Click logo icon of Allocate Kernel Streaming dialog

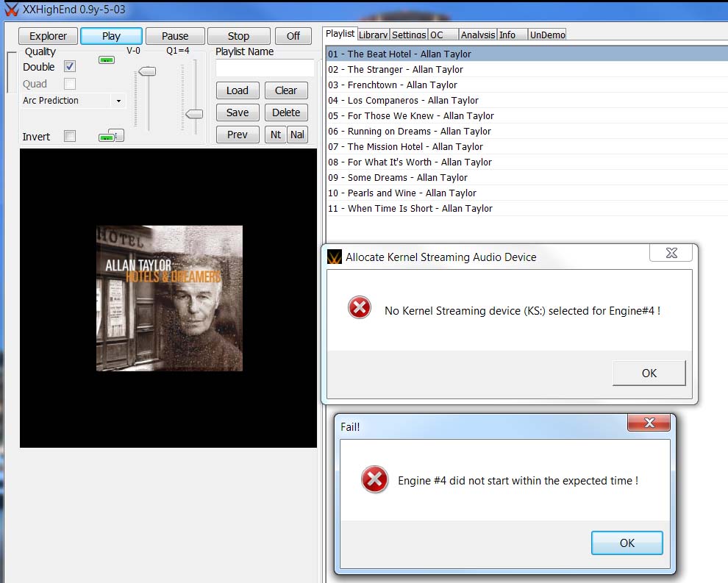[x=335, y=257]
